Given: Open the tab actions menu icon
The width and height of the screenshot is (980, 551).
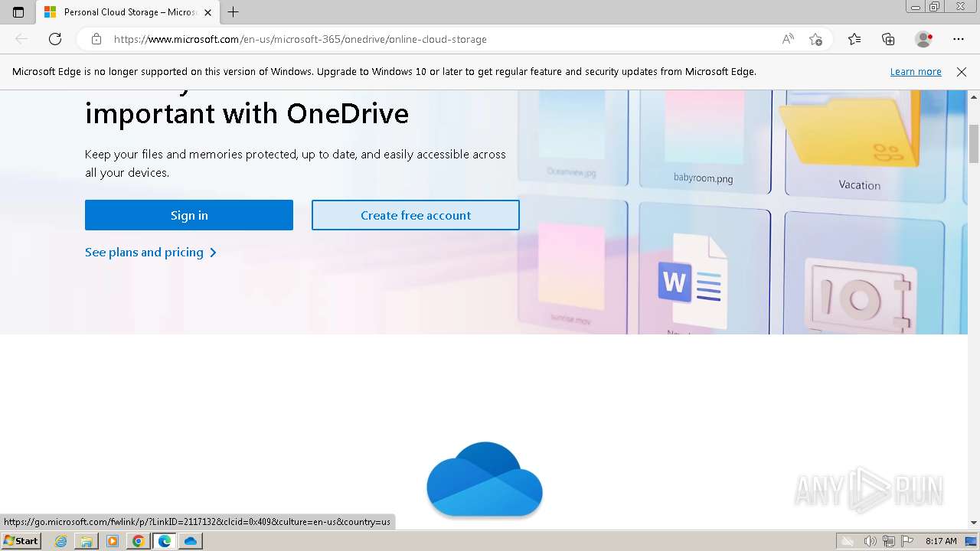Looking at the screenshot, I should coord(18,12).
